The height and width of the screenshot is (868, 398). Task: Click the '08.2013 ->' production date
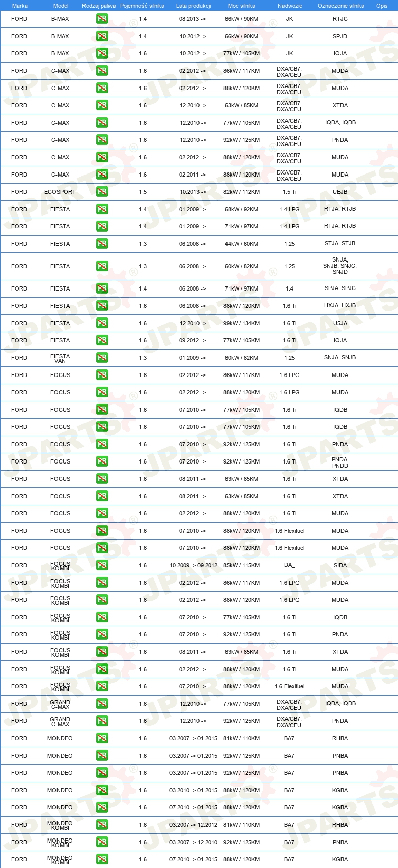[192, 19]
